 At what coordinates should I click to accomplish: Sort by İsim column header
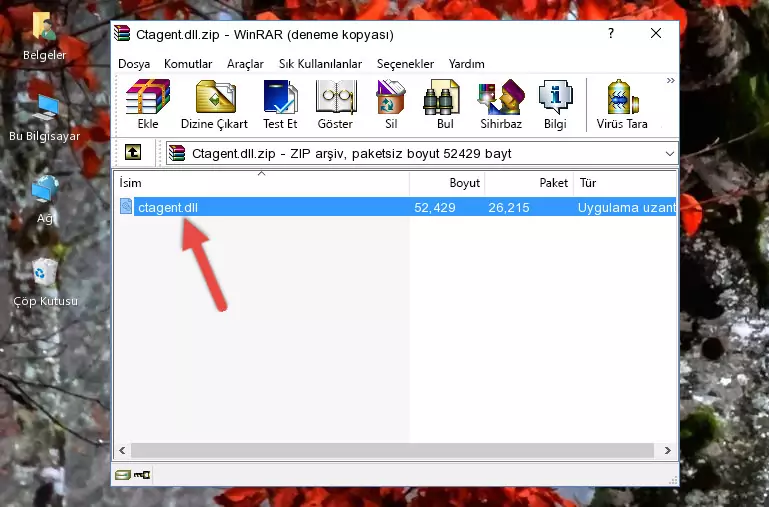(262, 183)
